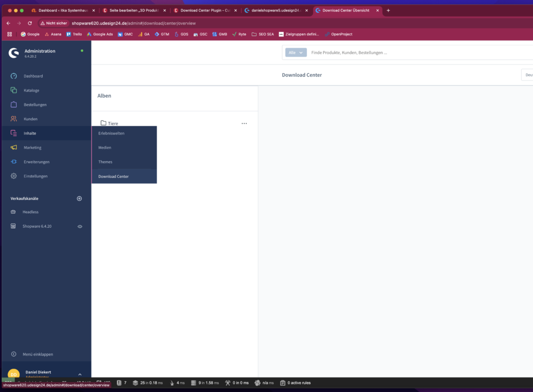Viewport: 533px width, 392px height.
Task: Open the Alle search filter dropdown
Action: pyautogui.click(x=296, y=53)
